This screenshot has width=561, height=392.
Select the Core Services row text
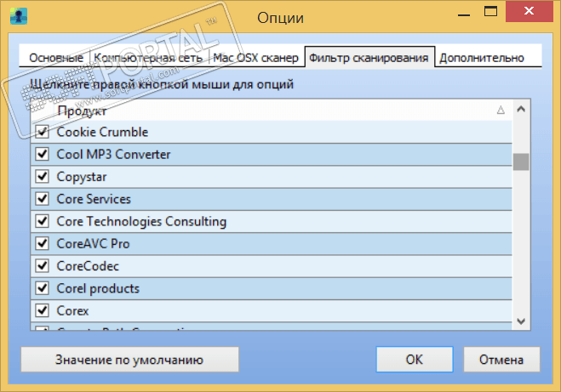(x=94, y=199)
